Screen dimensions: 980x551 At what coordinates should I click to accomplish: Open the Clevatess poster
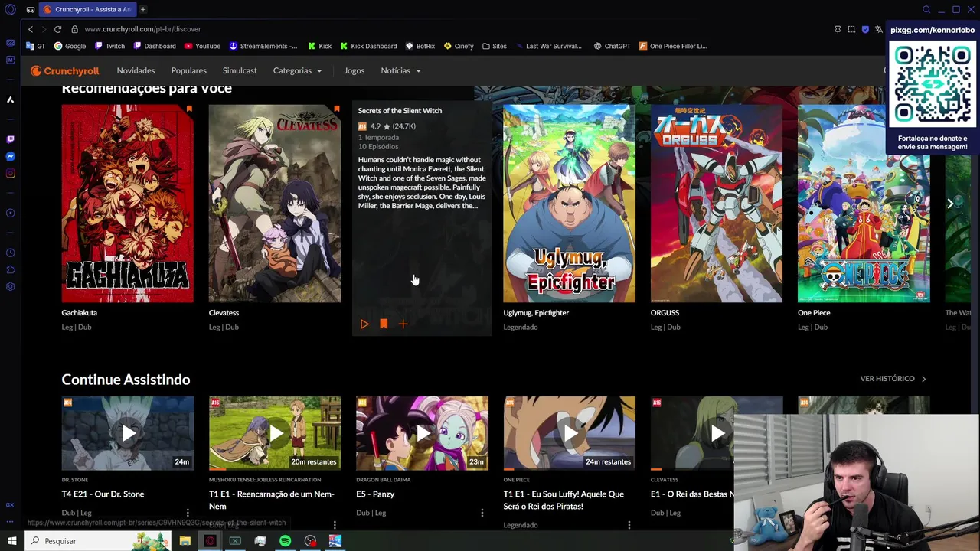click(x=275, y=204)
